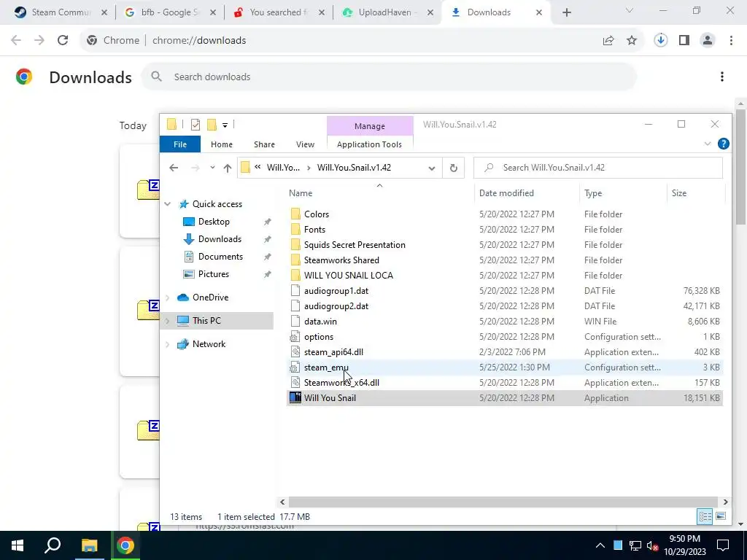Click the Will.Yo... breadcrumb in address bar
The image size is (747, 560).
[x=283, y=168]
